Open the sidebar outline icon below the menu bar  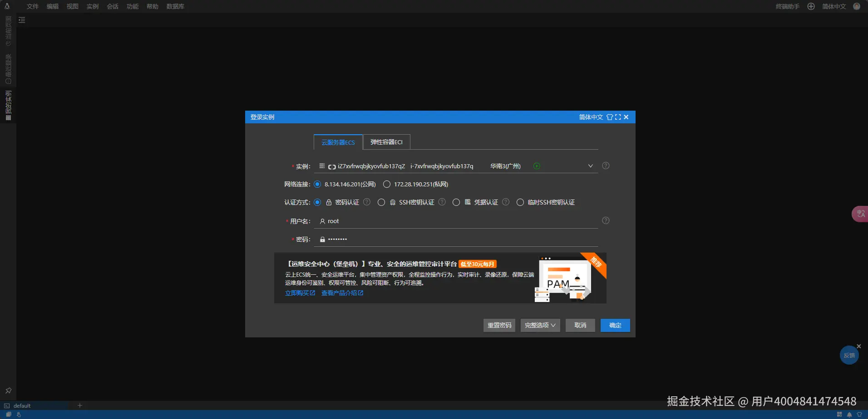[x=21, y=20]
